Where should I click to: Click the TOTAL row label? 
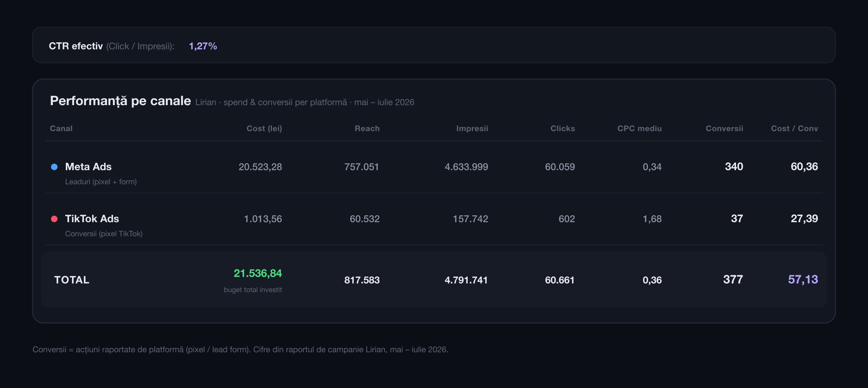coord(72,280)
